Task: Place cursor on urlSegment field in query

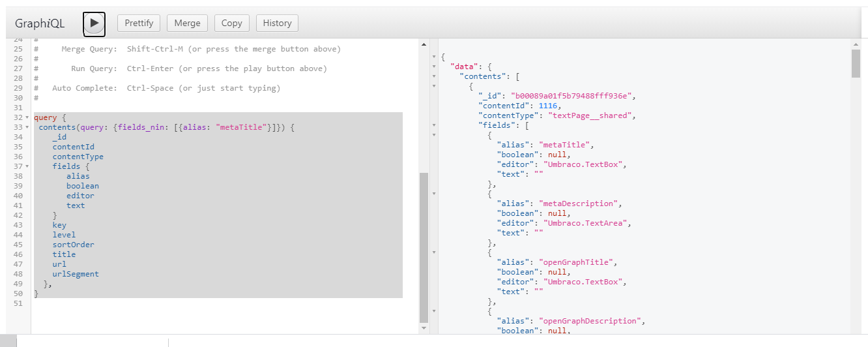Action: (76, 274)
